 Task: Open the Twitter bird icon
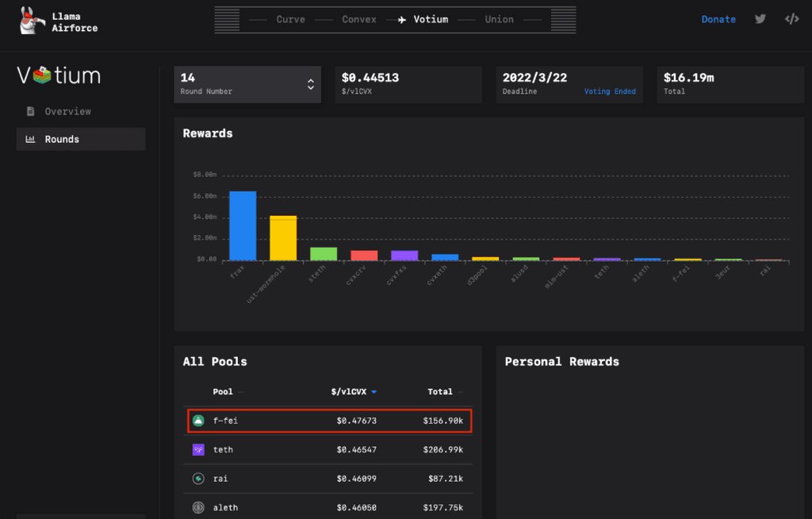coord(760,19)
